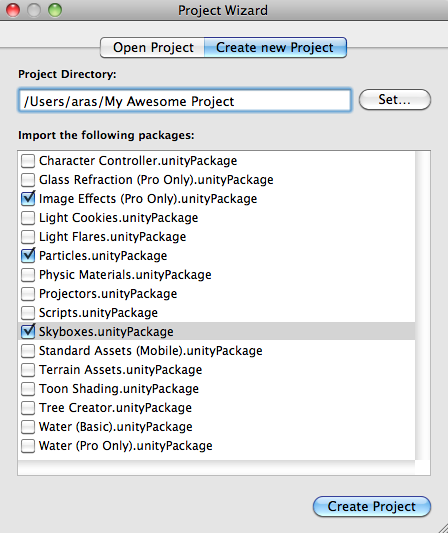
Task: Focus the Project Directory path field
Action: point(185,101)
